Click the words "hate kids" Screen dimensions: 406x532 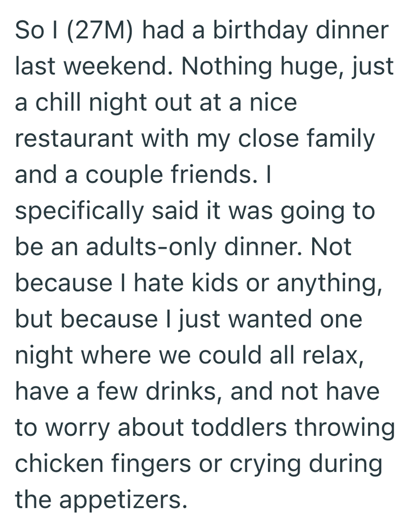pos(186,283)
